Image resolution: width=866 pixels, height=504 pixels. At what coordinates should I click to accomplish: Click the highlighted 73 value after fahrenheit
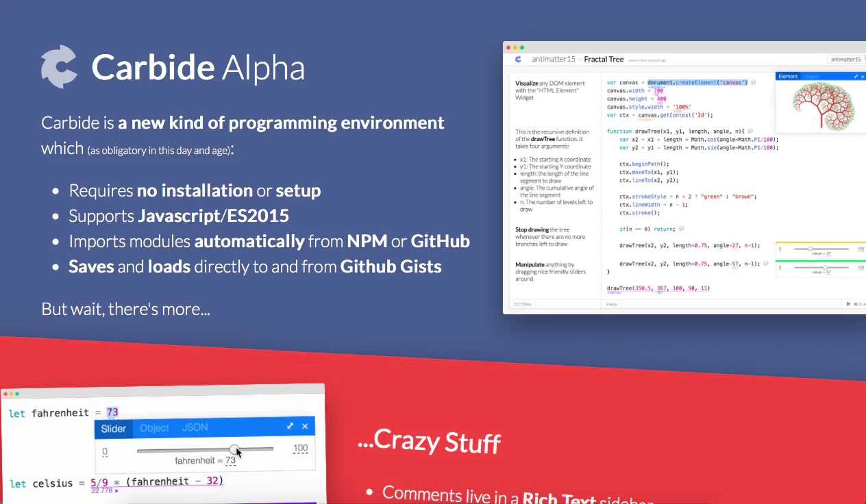pos(112,412)
